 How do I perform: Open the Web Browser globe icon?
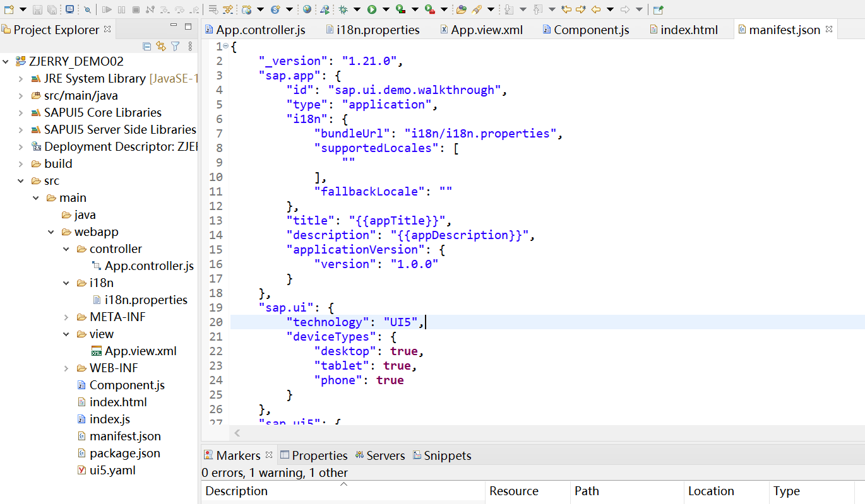pyautogui.click(x=307, y=9)
